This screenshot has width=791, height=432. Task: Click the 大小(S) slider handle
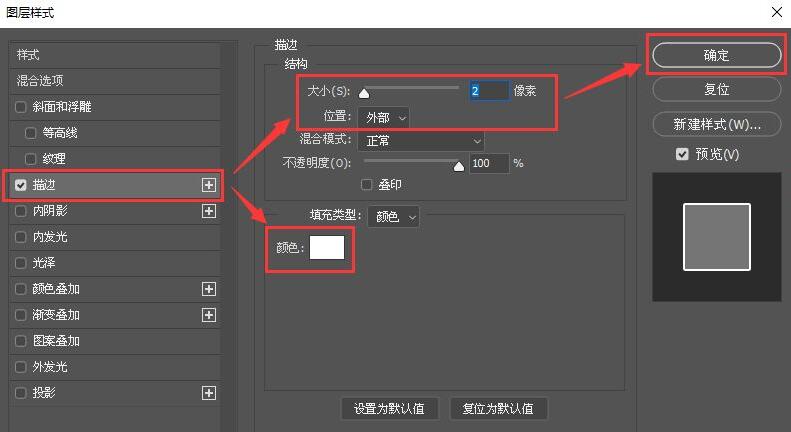tap(364, 93)
